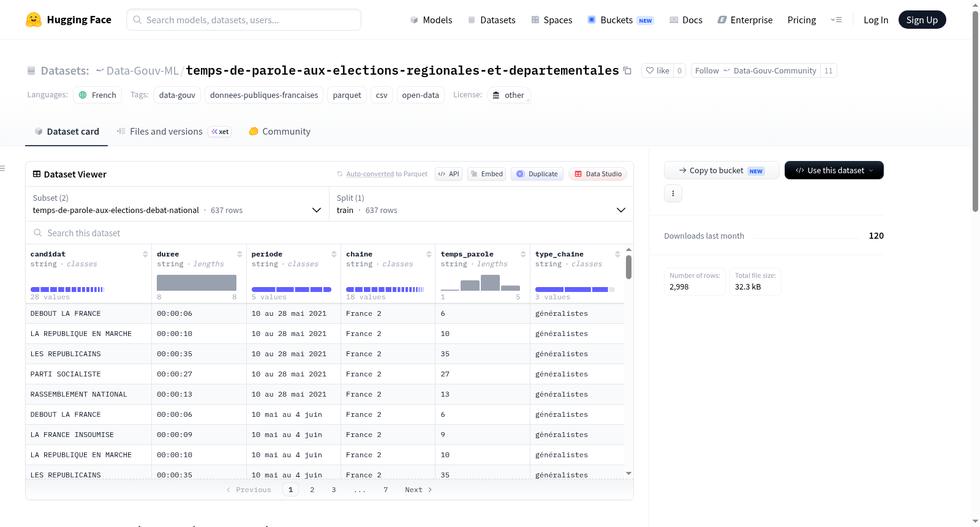Sort the chaine column
The height and width of the screenshot is (527, 980).
(429, 254)
